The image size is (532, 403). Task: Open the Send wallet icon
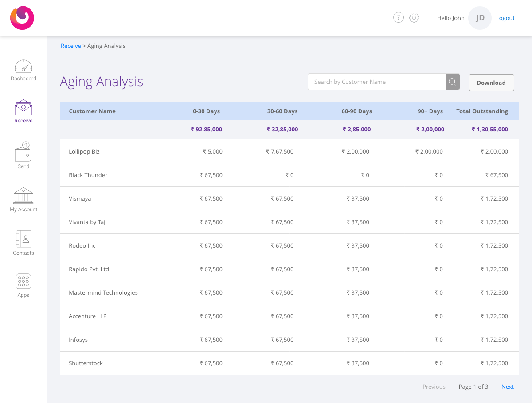coord(23,151)
